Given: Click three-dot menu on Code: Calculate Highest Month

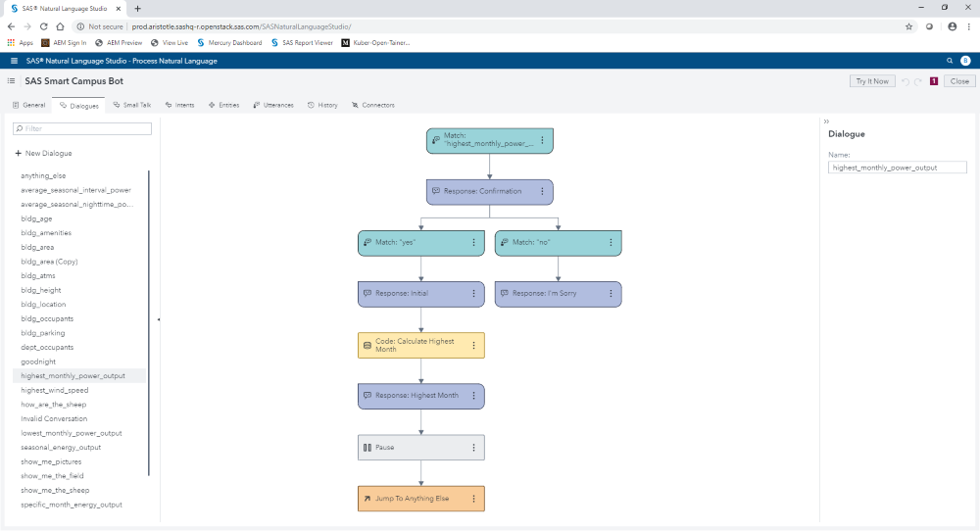Looking at the screenshot, I should [x=473, y=345].
